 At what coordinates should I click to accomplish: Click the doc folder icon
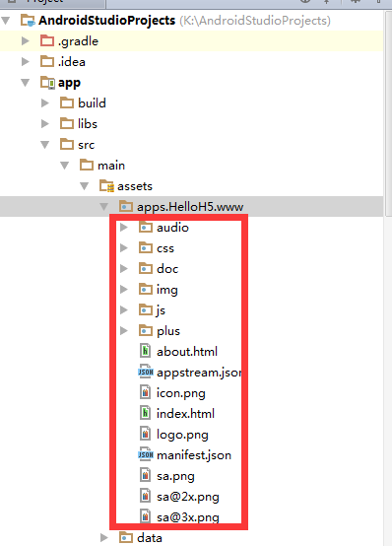coord(146,268)
